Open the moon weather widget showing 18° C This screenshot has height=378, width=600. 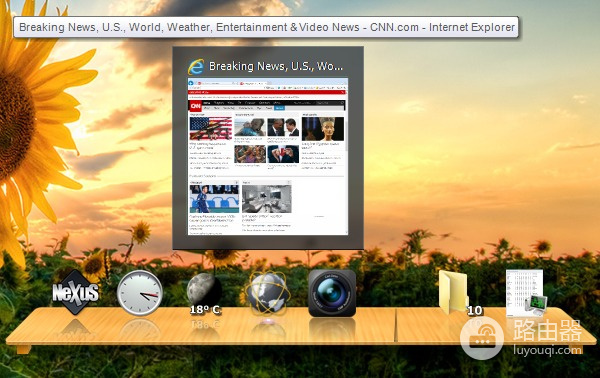tap(204, 294)
